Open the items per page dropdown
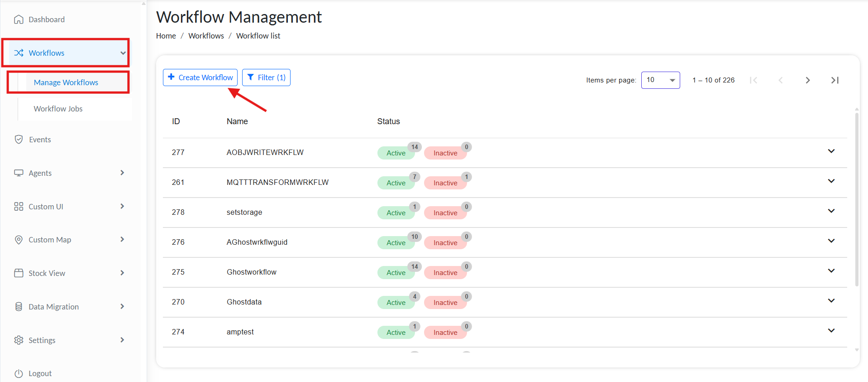Image resolution: width=868 pixels, height=382 pixels. click(x=660, y=80)
